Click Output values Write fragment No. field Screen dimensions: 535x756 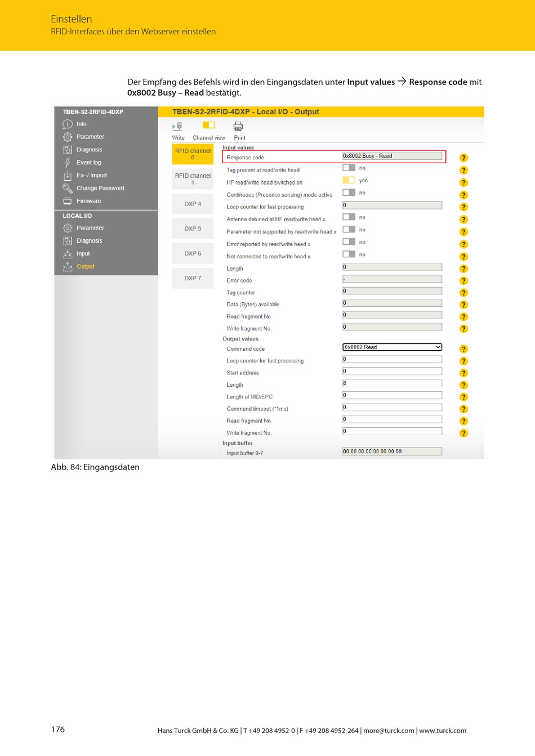[392, 431]
